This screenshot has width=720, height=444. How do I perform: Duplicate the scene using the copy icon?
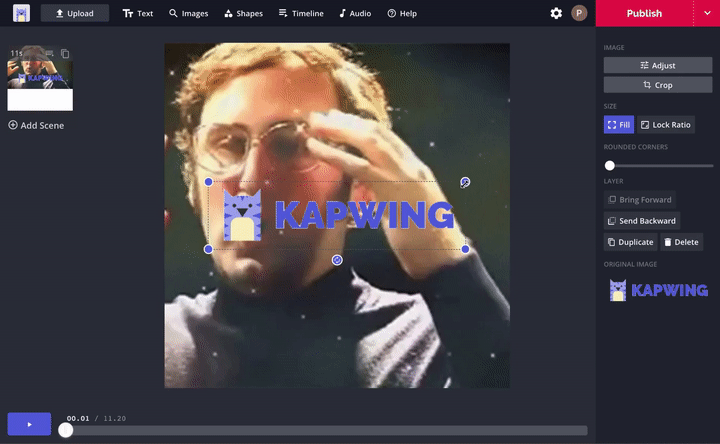[x=65, y=53]
